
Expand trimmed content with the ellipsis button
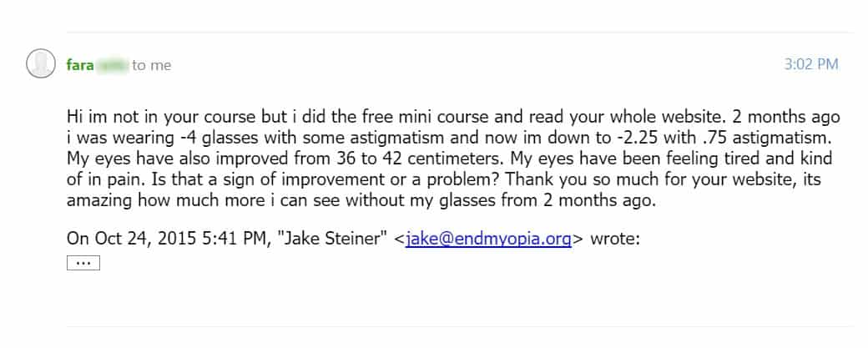click(83, 262)
